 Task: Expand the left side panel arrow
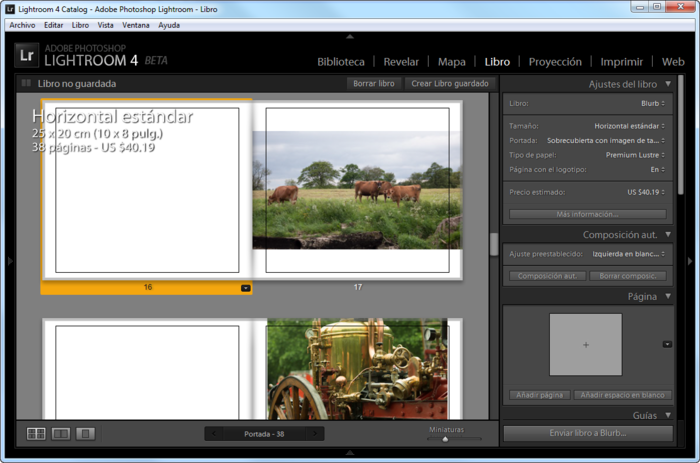pyautogui.click(x=10, y=261)
